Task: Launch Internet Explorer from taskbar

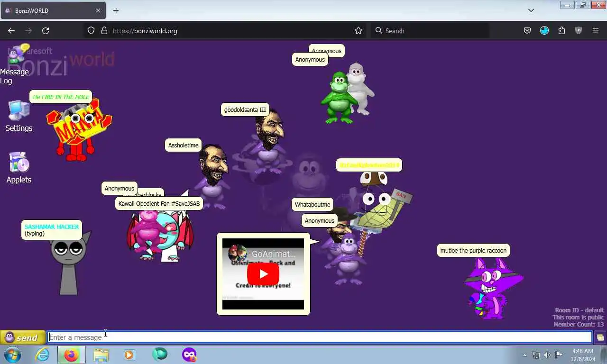Action: click(43, 355)
